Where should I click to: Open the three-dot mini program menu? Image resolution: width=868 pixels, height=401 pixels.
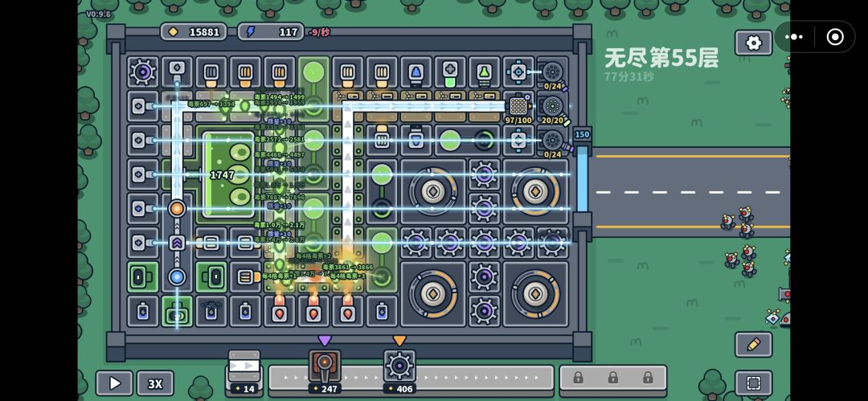tap(793, 37)
